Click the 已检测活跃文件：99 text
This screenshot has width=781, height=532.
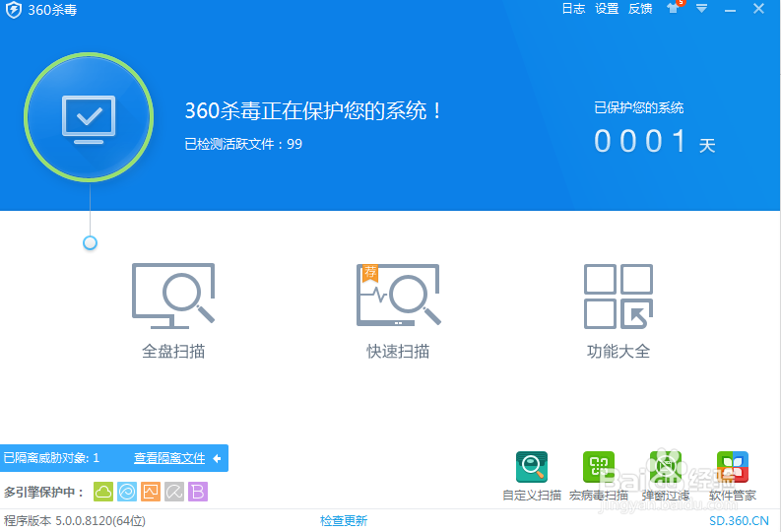(243, 144)
